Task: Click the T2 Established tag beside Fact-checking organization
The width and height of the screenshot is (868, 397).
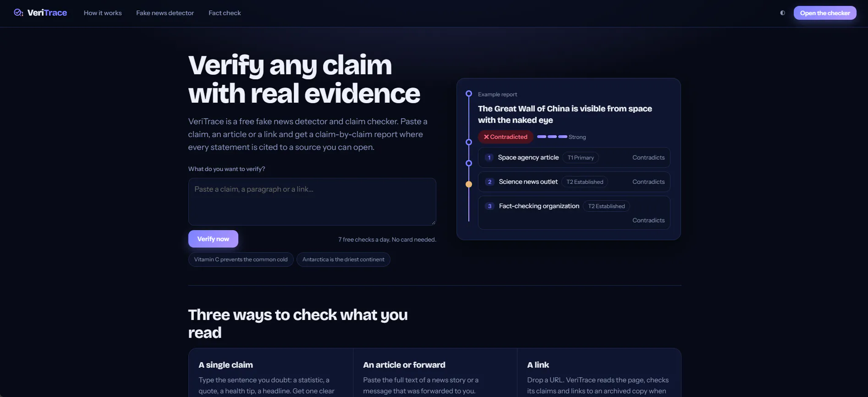Action: (606, 206)
